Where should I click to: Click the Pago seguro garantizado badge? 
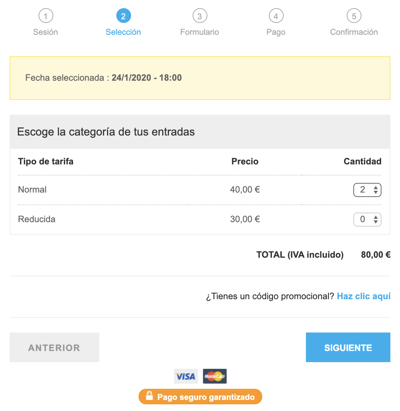[200, 397]
